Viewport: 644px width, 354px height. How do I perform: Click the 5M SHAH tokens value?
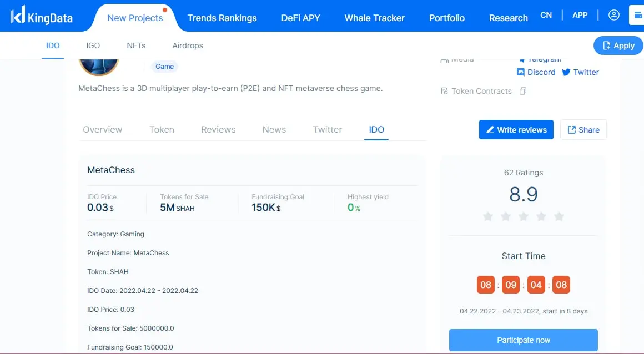[177, 208]
